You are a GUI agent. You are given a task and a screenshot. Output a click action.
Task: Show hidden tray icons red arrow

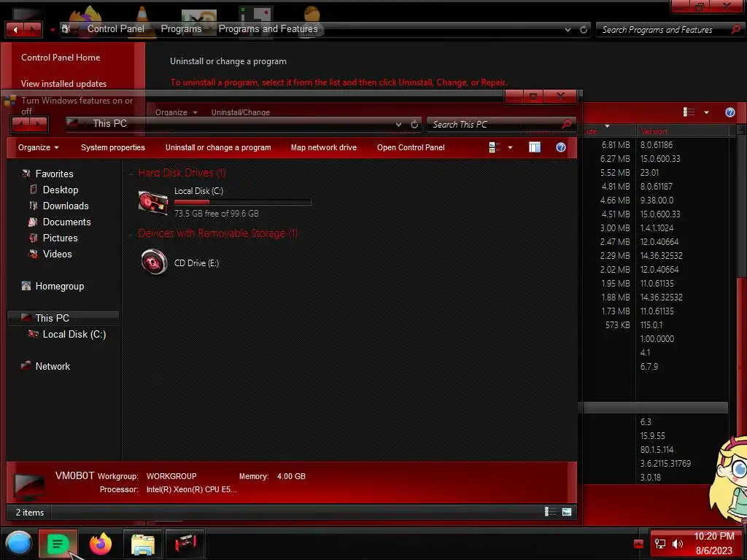click(x=638, y=544)
